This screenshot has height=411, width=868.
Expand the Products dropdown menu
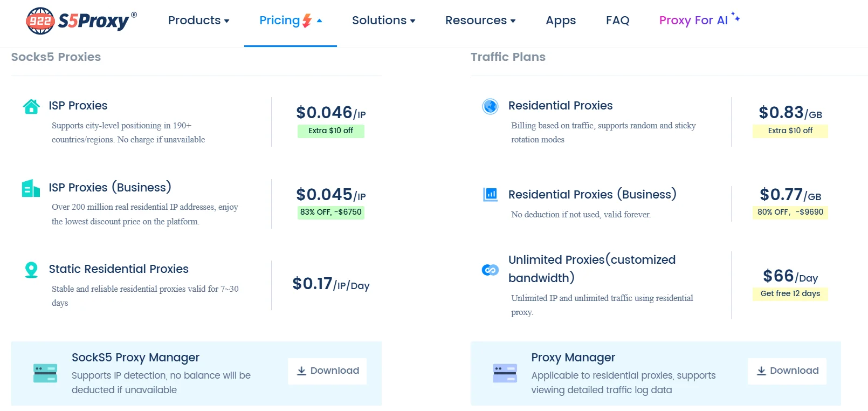pos(198,20)
